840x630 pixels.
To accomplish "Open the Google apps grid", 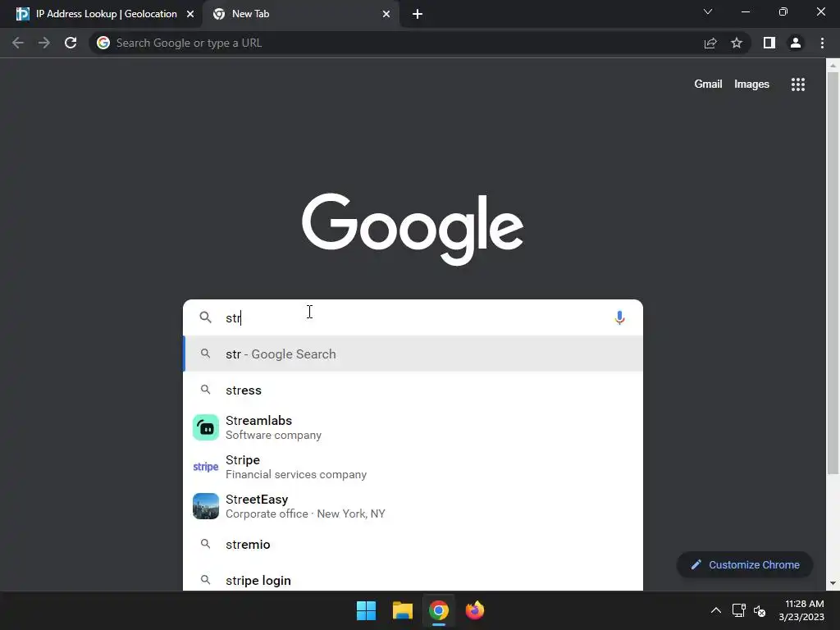I will pos(798,84).
